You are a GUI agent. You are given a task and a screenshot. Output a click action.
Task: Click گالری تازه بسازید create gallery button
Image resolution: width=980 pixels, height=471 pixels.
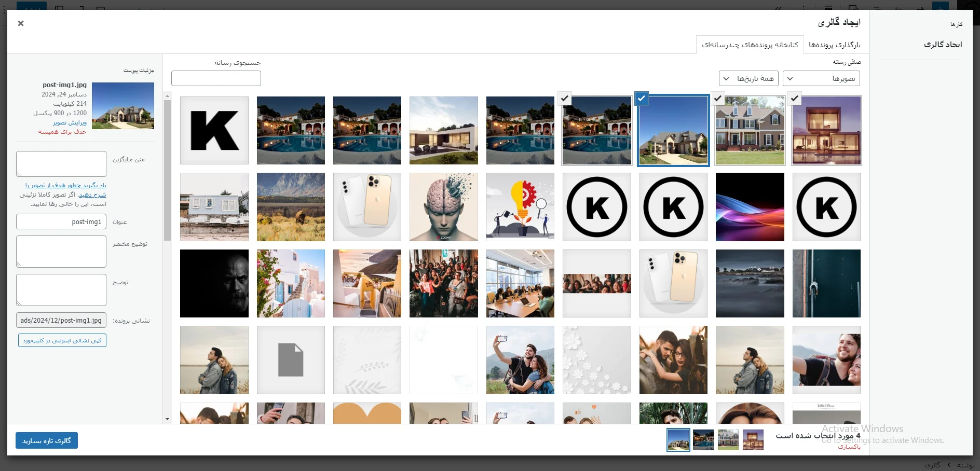point(47,440)
